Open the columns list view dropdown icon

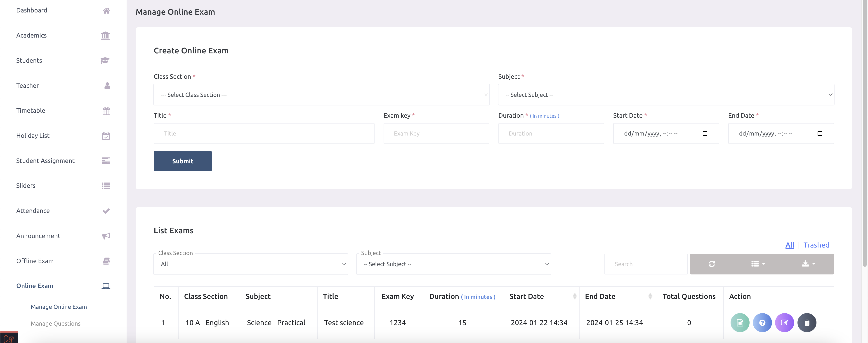(x=758, y=264)
